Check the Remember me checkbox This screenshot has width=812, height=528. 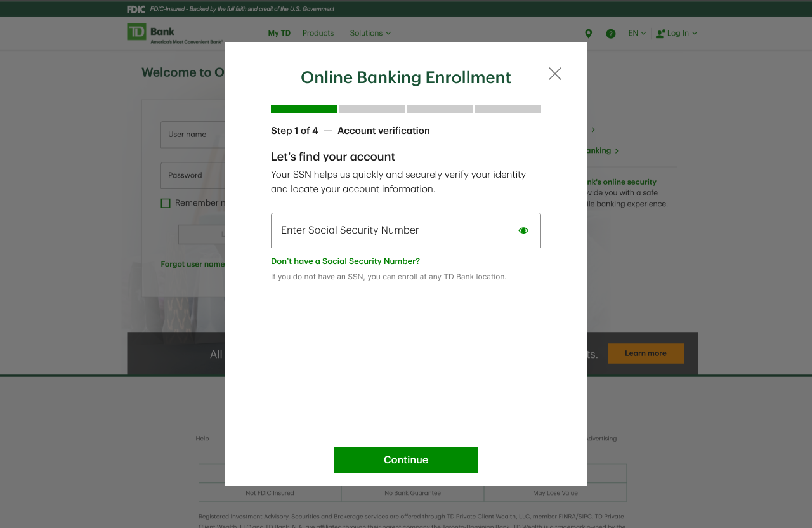166,203
